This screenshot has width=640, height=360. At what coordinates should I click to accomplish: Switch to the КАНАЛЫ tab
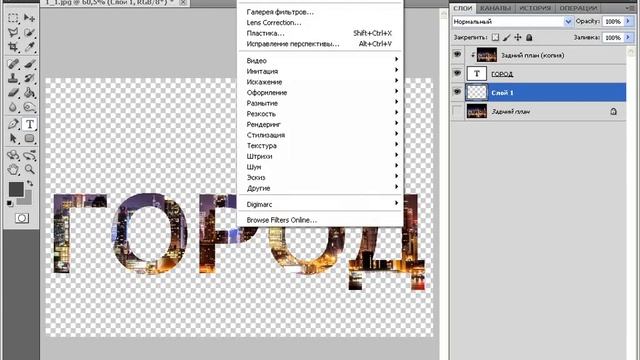click(x=495, y=8)
